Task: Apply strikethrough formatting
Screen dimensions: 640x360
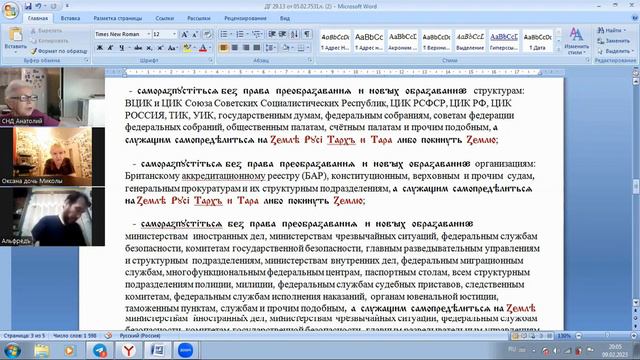Action: coord(138,48)
